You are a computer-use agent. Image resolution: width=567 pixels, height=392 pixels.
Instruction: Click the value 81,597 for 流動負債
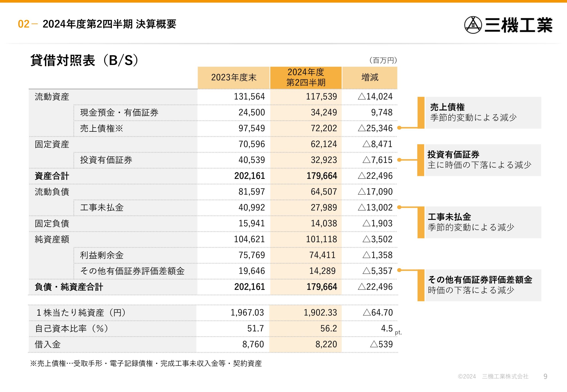[252, 192]
